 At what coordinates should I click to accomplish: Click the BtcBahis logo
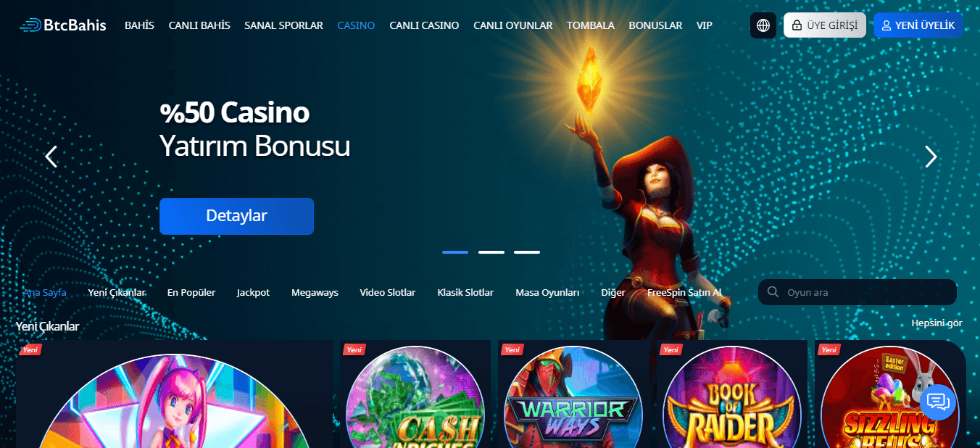(63, 25)
